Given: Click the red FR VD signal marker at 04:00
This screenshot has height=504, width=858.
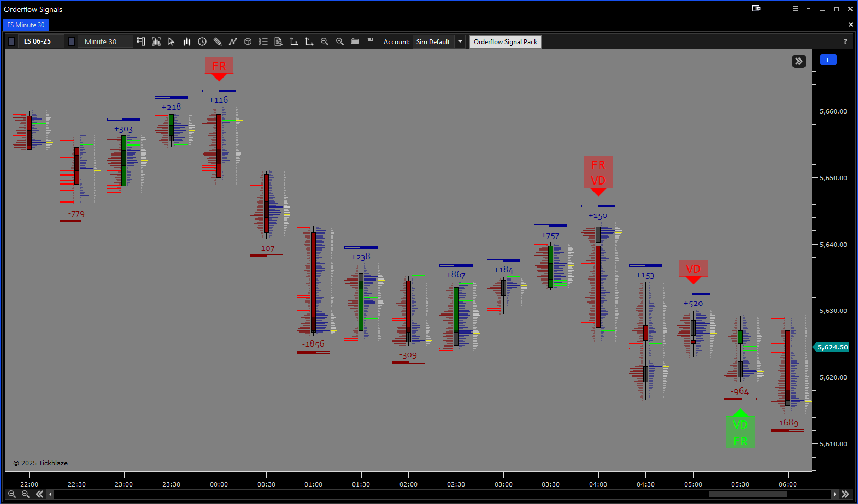Looking at the screenshot, I should click(x=598, y=176).
